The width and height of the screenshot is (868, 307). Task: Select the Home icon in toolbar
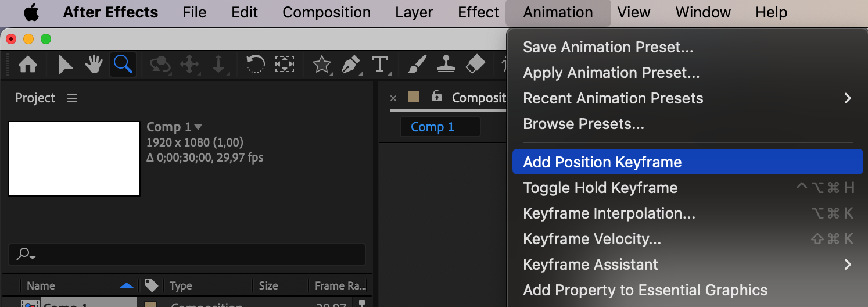click(x=28, y=65)
